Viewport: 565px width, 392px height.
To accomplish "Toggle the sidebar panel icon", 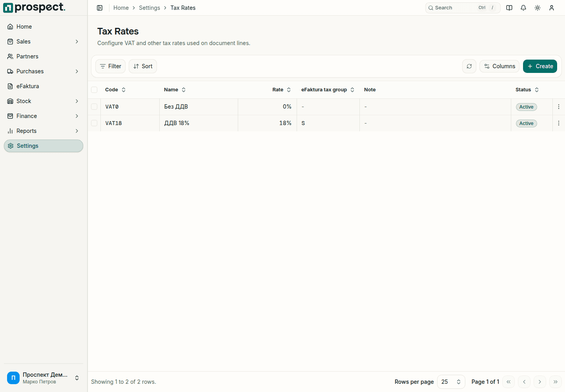I will [100, 8].
